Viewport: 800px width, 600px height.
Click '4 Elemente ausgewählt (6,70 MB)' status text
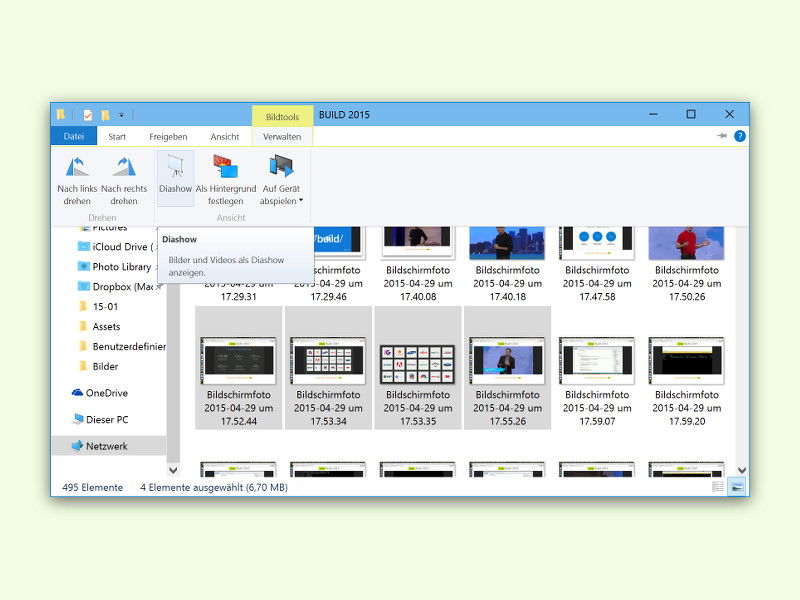point(214,487)
